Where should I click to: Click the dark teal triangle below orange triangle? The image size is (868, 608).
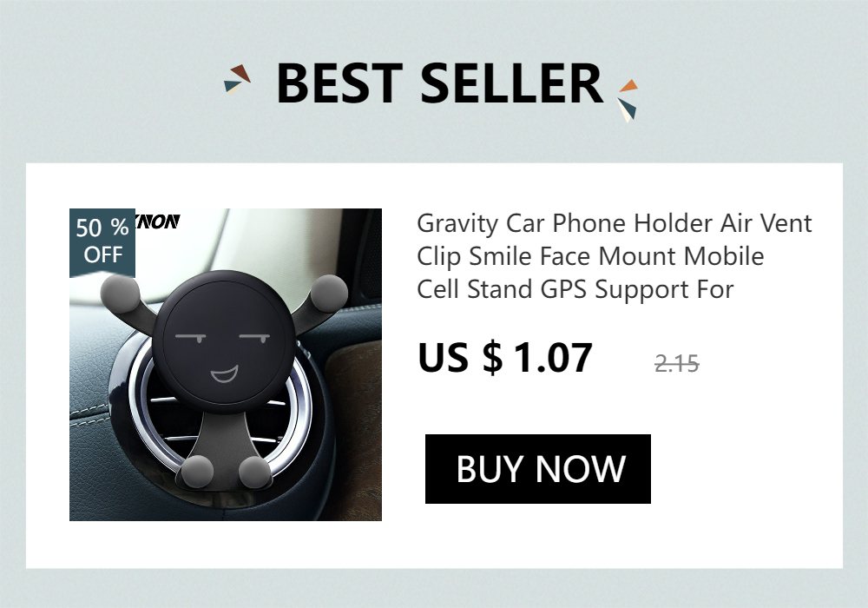coord(628,108)
